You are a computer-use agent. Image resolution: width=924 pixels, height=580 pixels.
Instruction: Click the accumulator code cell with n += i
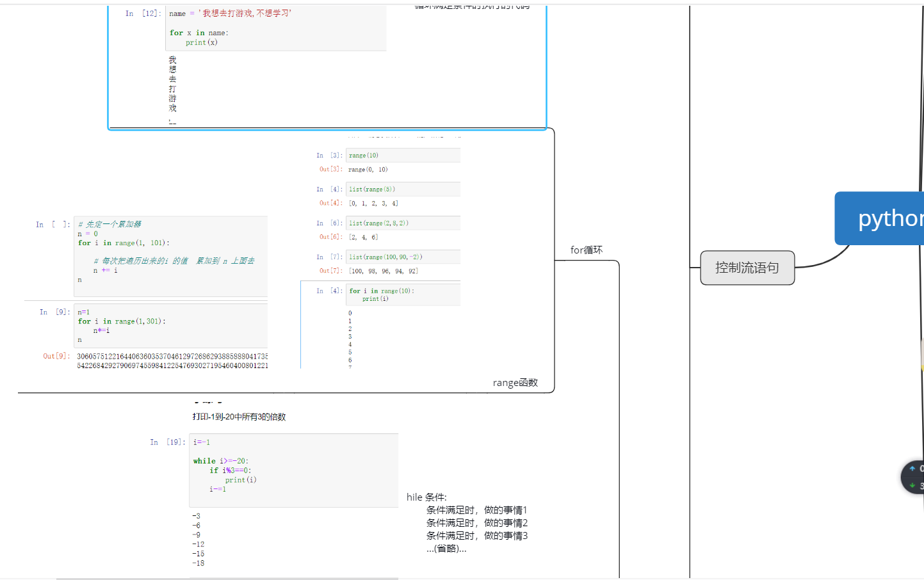[170, 256]
